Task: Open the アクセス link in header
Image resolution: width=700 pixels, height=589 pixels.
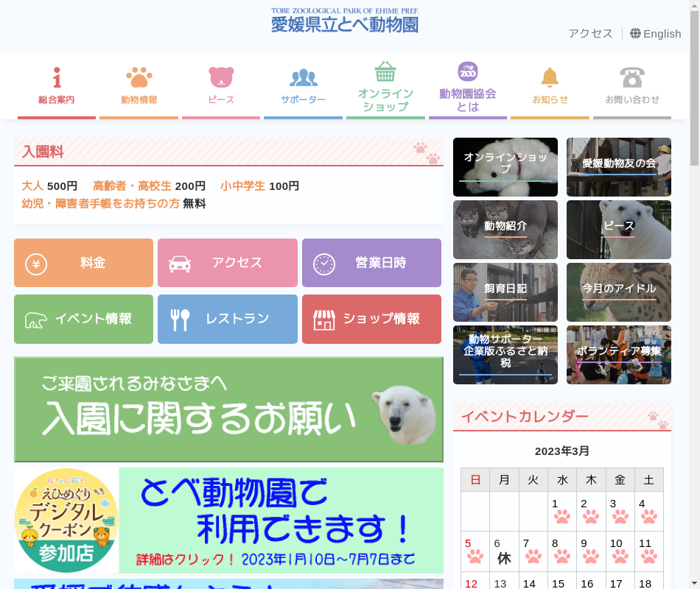Action: tap(590, 34)
